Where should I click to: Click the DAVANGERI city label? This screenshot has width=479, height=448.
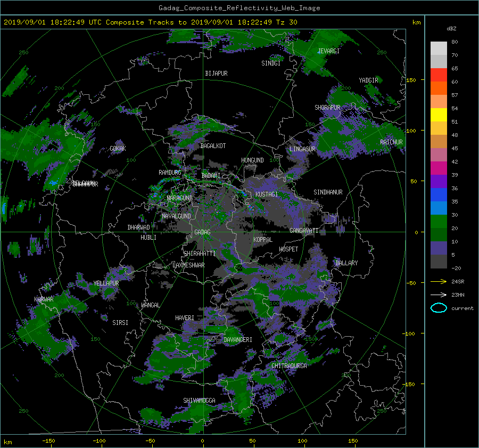pyautogui.click(x=238, y=340)
